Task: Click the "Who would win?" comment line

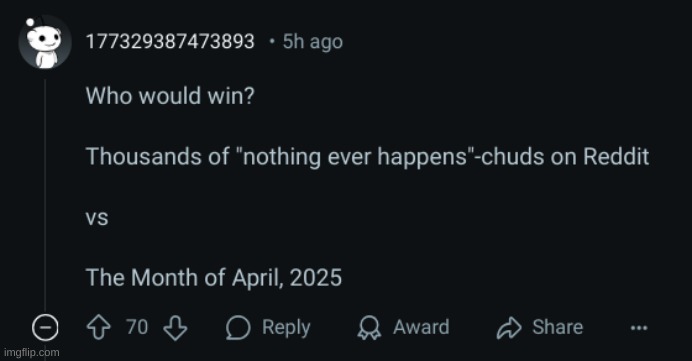Action: 170,95
